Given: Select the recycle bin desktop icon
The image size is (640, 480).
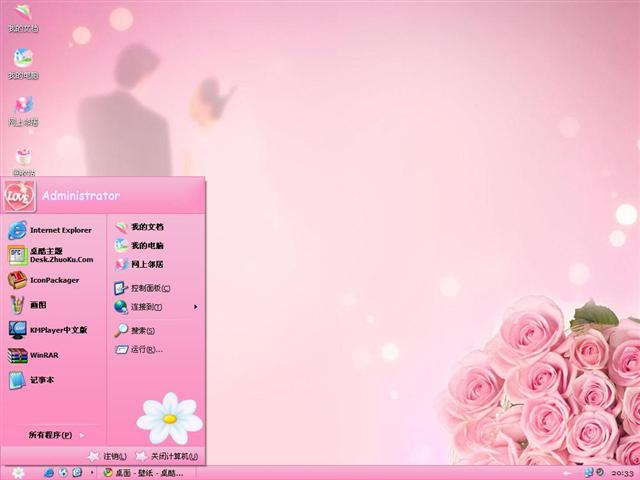Looking at the screenshot, I should click(x=24, y=161).
